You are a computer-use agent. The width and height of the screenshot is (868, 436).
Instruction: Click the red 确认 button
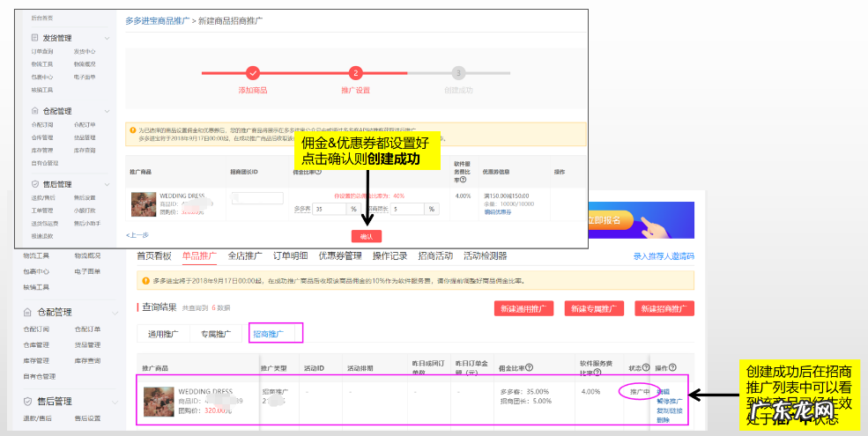367,236
